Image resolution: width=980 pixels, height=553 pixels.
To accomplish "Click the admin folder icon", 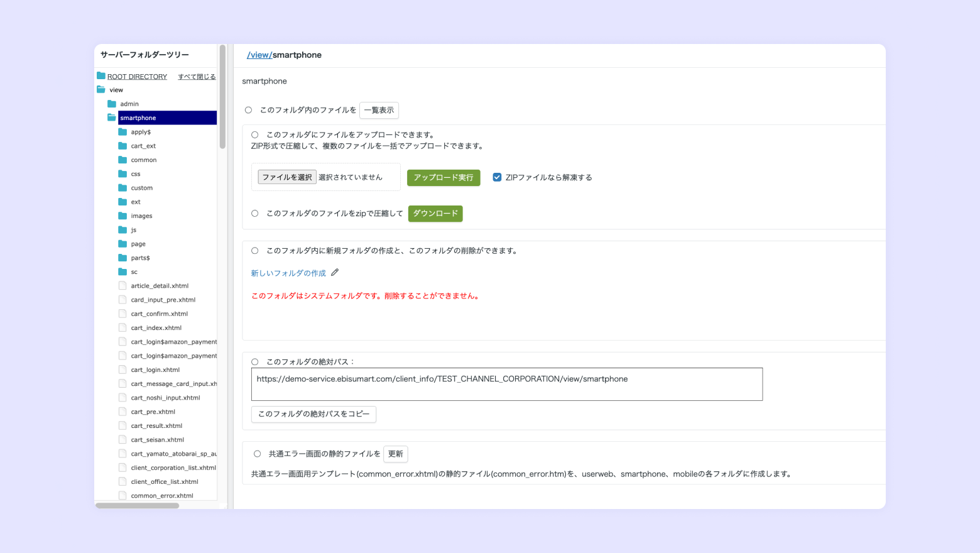I will [x=112, y=104].
